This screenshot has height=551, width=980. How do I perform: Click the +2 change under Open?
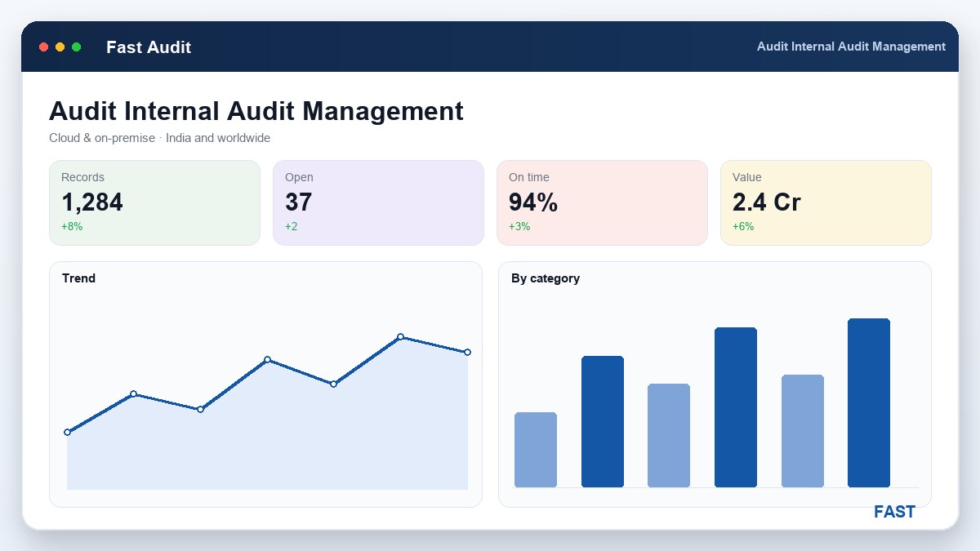(x=292, y=226)
